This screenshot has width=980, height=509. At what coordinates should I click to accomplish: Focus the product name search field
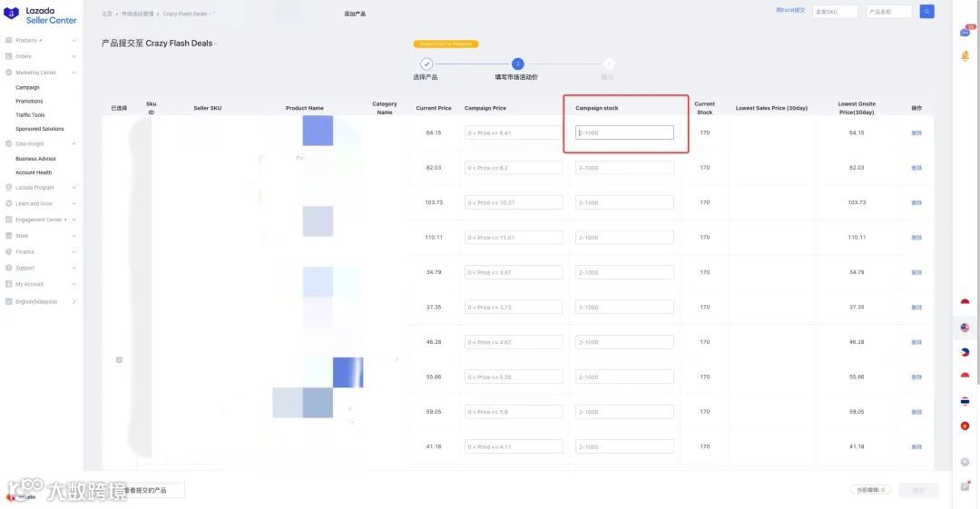(x=888, y=11)
